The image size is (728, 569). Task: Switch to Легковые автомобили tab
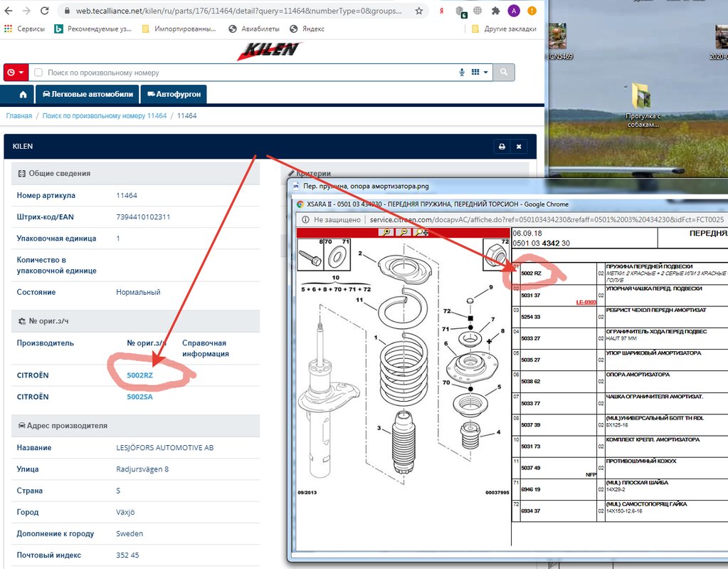tap(88, 94)
